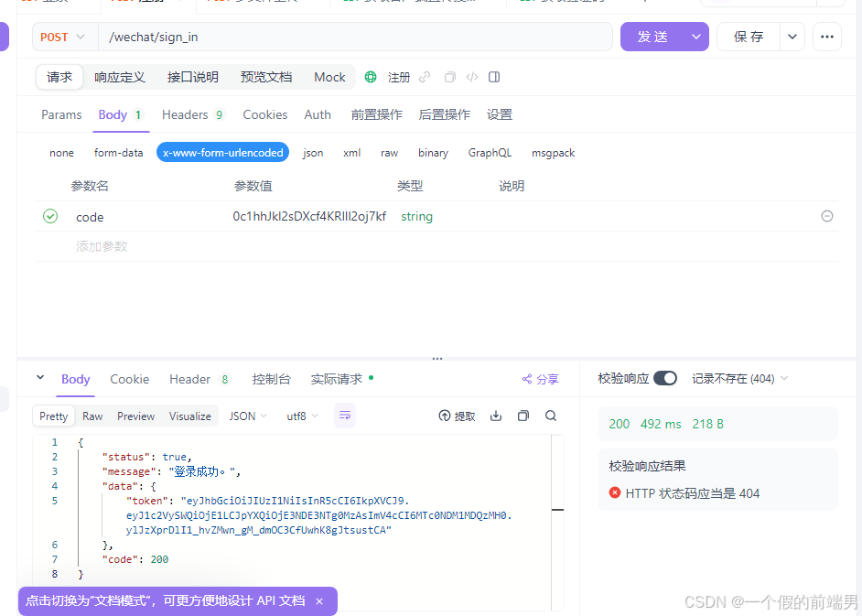Select the json body type
Image resolution: width=862 pixels, height=616 pixels.
pyautogui.click(x=313, y=153)
